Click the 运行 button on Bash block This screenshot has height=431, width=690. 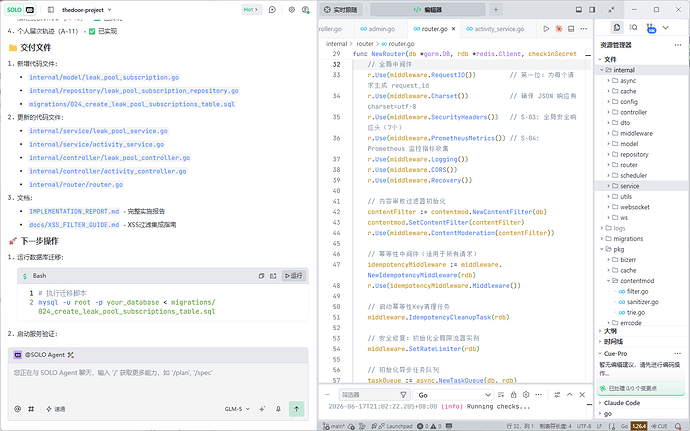[294, 276]
